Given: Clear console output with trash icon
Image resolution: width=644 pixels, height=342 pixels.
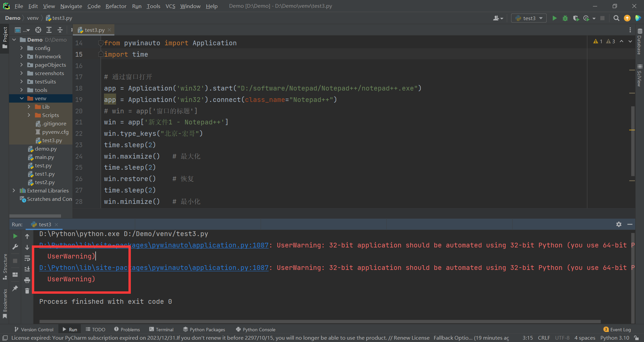Looking at the screenshot, I should 27,291.
